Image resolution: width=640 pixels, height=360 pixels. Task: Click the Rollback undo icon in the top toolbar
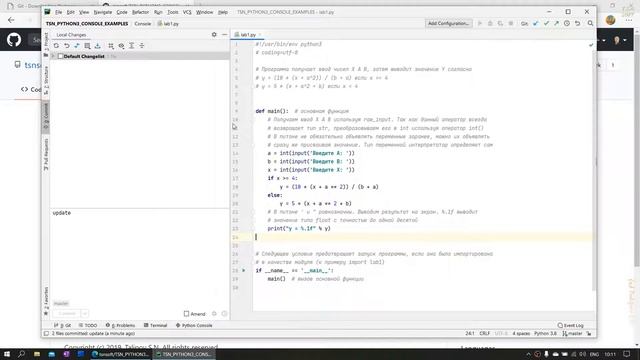coord(578,24)
